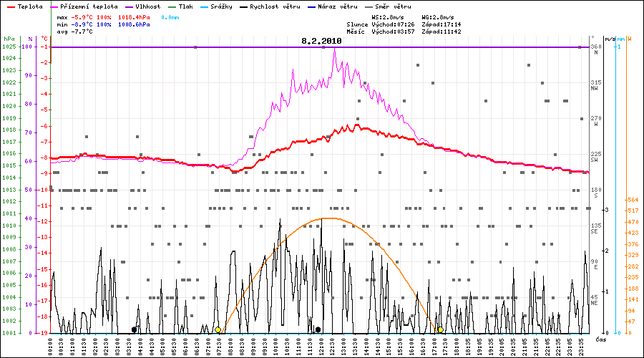Viewport: 644px width, 358px height.
Task: Click the sunset yellow marker on time axis
Action: pos(440,330)
